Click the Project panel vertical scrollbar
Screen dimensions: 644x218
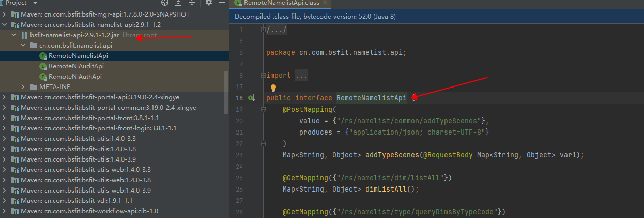(226, 92)
